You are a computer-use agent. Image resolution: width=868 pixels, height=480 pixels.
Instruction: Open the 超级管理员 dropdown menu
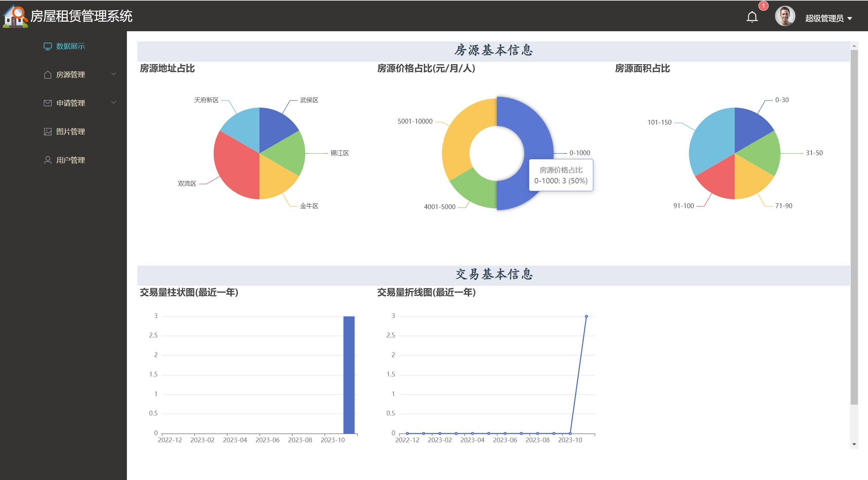828,18
